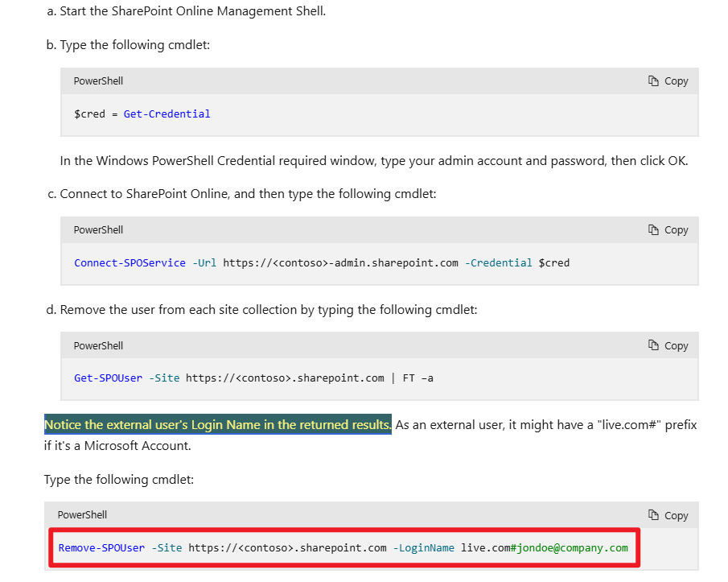This screenshot has width=728, height=582.
Task: Click 'Remove the user from each site collection' step
Action: pos(269,310)
